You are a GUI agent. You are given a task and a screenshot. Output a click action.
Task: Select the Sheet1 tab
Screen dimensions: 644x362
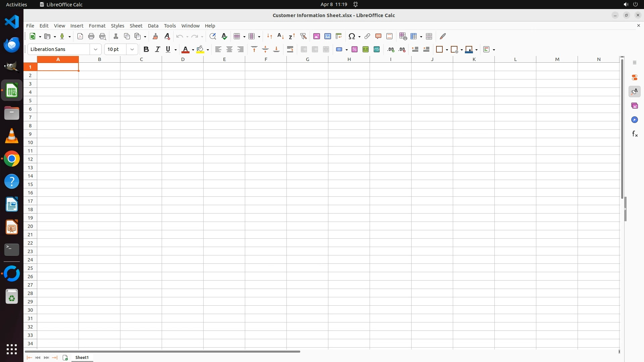[x=82, y=357]
